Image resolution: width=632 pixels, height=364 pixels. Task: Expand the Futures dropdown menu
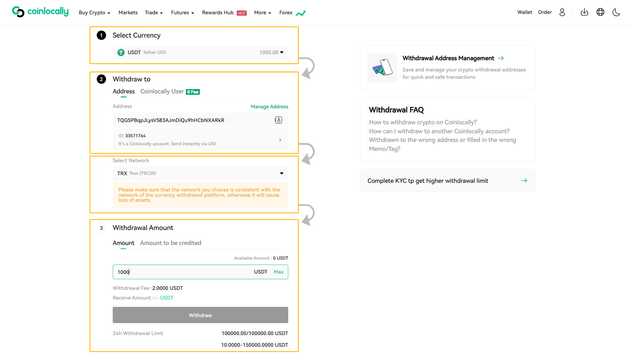tap(183, 13)
